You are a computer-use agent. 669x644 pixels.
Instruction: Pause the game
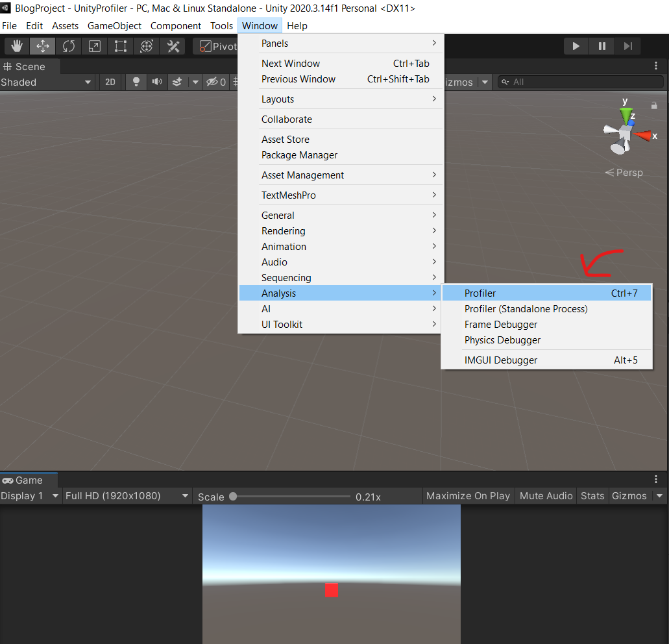pos(602,46)
